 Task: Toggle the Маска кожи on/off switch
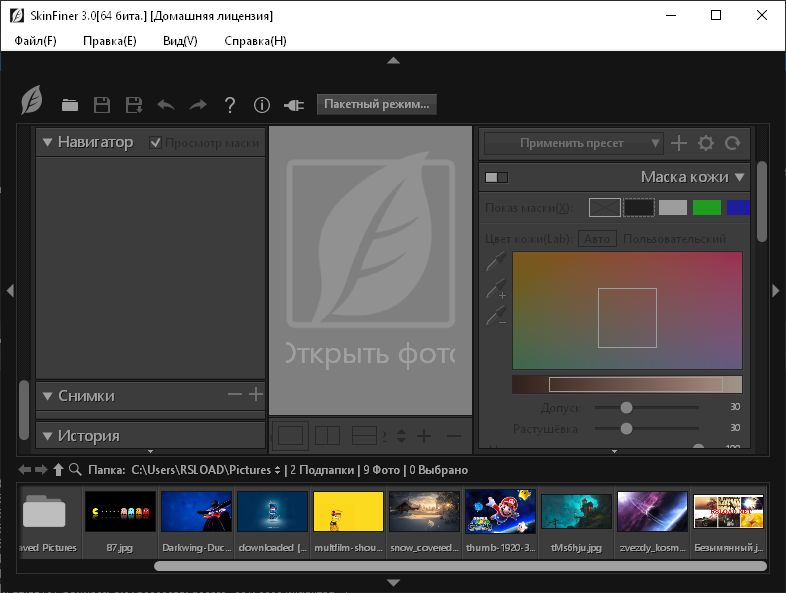click(496, 178)
